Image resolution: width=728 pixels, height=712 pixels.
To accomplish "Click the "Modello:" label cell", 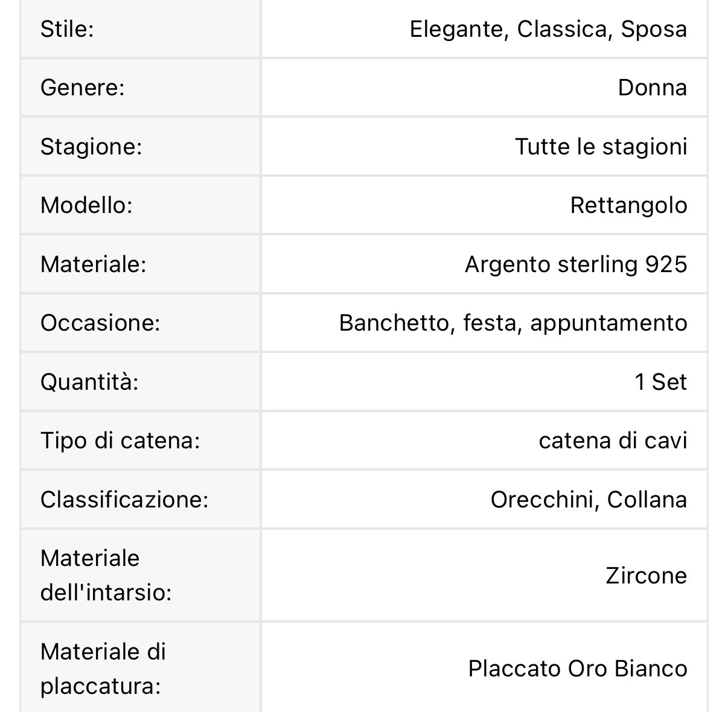I will [x=86, y=206].
